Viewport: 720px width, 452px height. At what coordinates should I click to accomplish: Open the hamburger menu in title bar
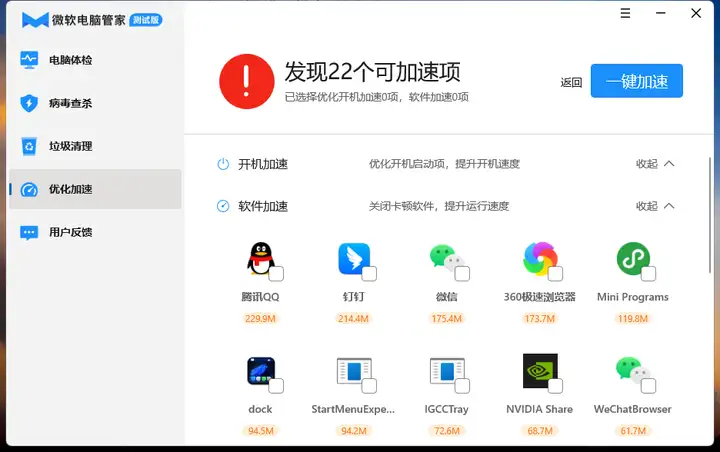[x=625, y=13]
